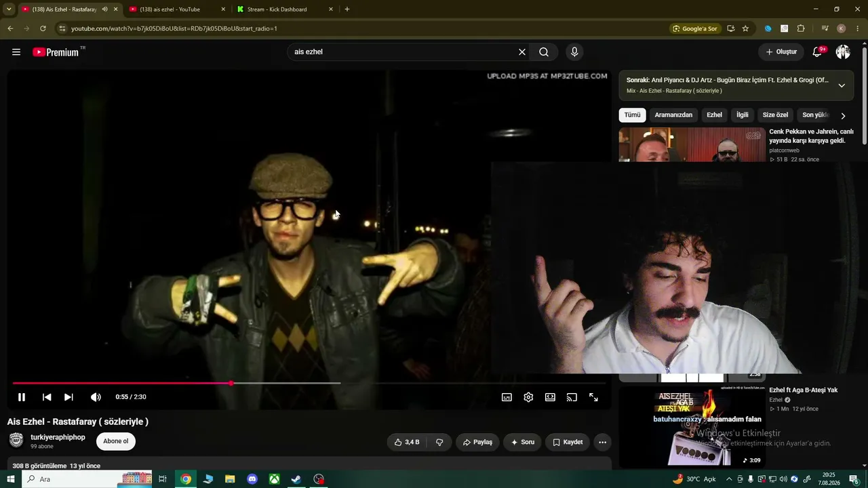Ask about the video with Soru
The image size is (868, 488).
click(x=522, y=442)
